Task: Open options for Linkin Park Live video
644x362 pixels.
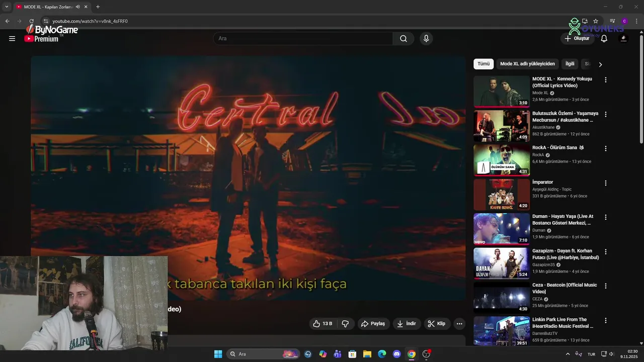Action: tap(605, 320)
